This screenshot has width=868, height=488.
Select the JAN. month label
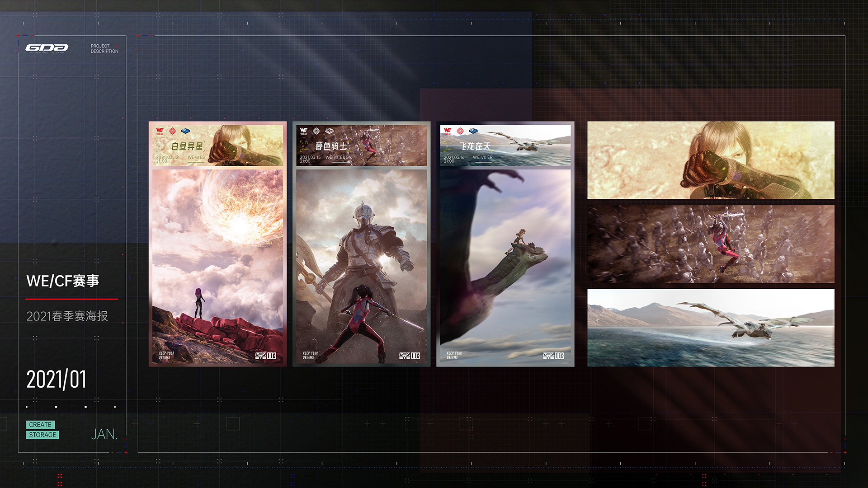pos(104,434)
